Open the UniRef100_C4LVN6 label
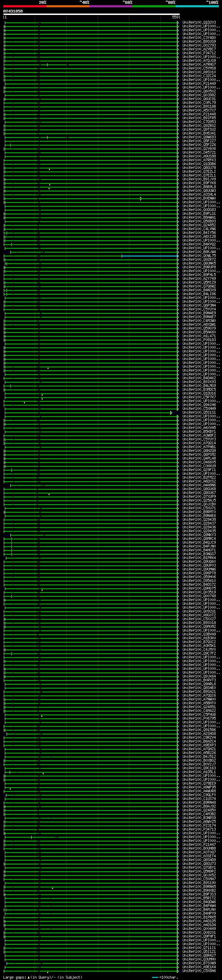 (199, 229)
